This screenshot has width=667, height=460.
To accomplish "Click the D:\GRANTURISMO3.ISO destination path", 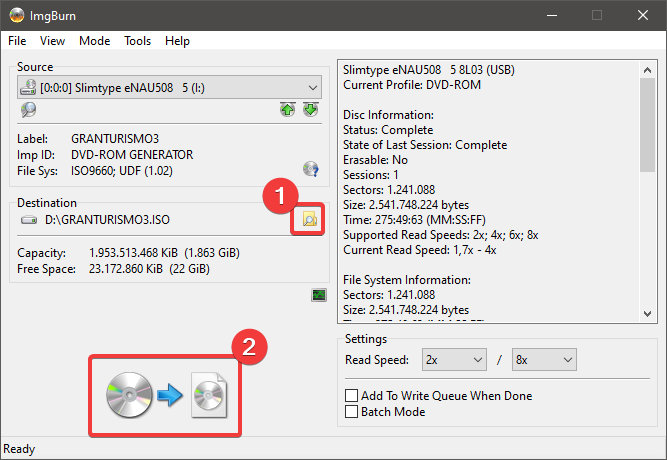I will [x=102, y=220].
